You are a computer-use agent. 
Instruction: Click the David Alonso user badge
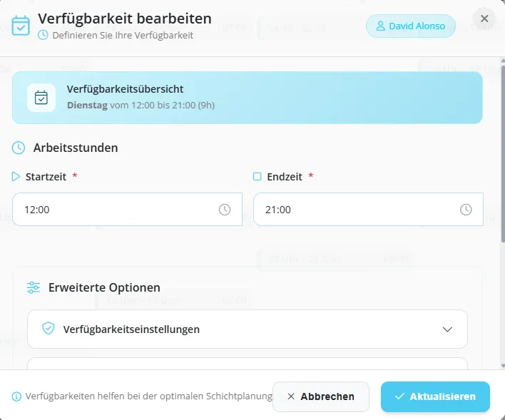(x=411, y=26)
